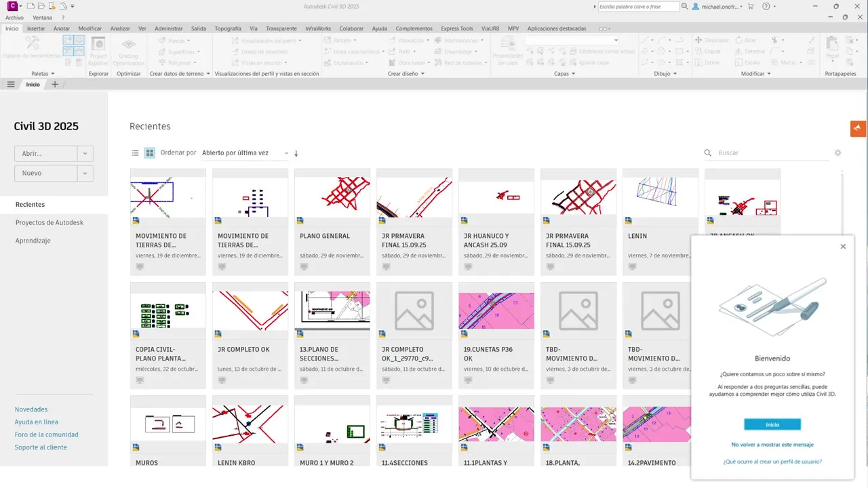The width and height of the screenshot is (868, 488).
Task: Click the search magnifier icon in title bar
Action: pyautogui.click(x=685, y=6)
